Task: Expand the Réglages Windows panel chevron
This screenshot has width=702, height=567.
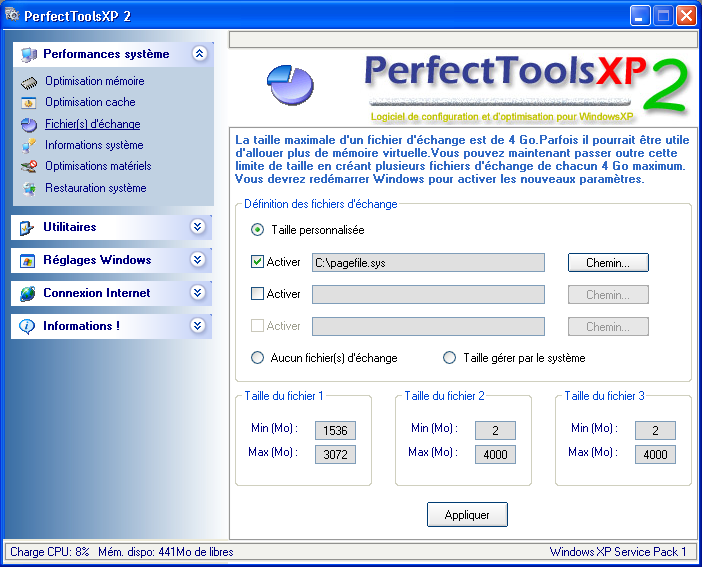Action: coord(197,259)
